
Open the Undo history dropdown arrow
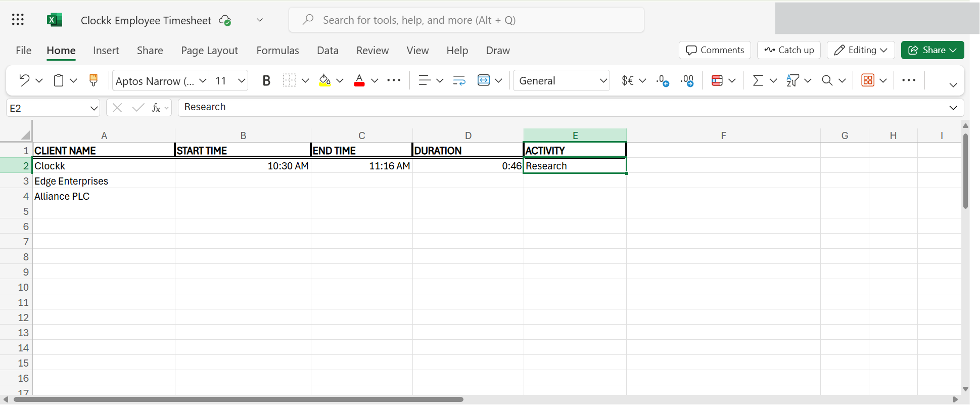(39, 80)
